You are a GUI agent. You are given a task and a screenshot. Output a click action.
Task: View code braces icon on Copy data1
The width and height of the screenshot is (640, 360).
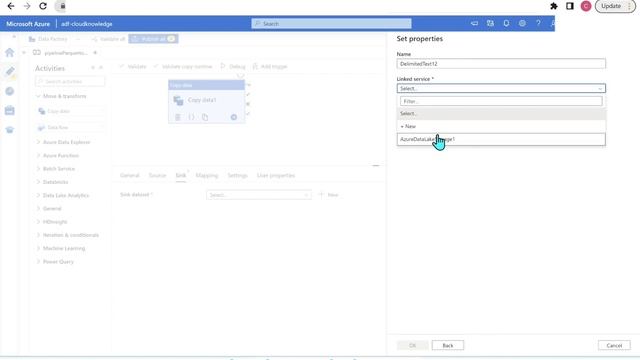191,117
